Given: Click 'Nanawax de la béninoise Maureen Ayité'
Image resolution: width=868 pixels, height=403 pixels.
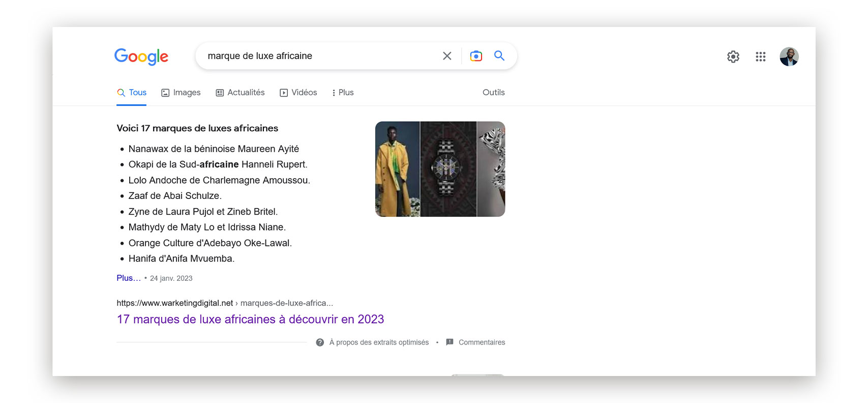Looking at the screenshot, I should [214, 149].
